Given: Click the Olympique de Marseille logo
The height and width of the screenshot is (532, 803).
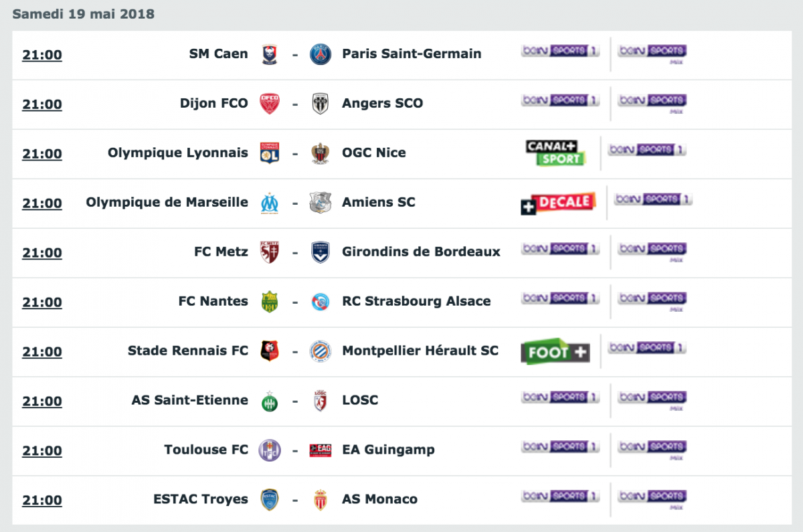Looking at the screenshot, I should [x=270, y=203].
